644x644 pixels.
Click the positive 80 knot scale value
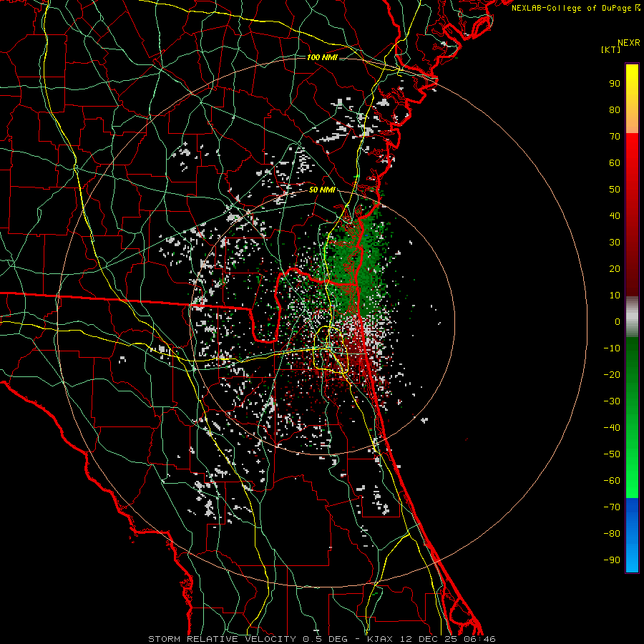pyautogui.click(x=615, y=110)
